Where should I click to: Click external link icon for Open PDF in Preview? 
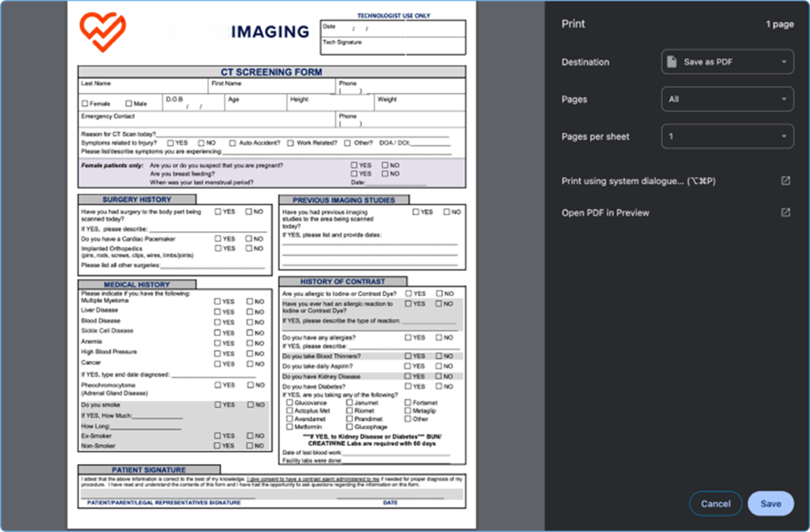click(x=785, y=213)
